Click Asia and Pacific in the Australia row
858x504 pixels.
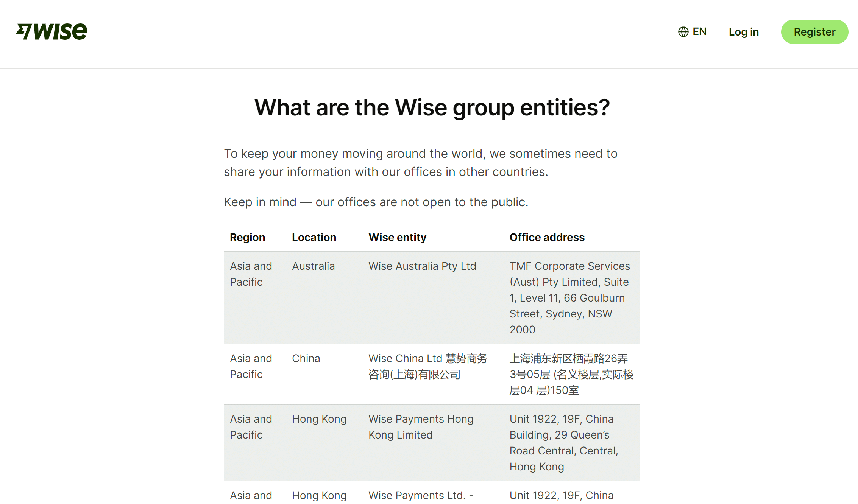(251, 274)
